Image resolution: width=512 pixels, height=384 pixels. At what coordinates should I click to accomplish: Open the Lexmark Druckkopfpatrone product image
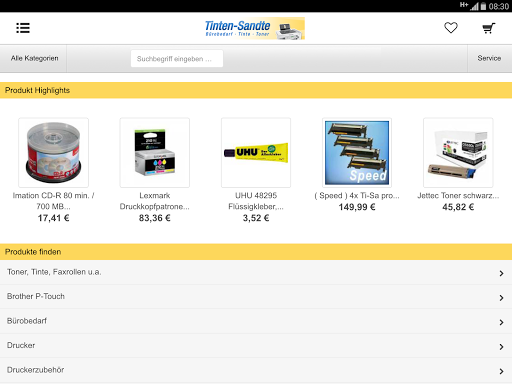tap(155, 152)
